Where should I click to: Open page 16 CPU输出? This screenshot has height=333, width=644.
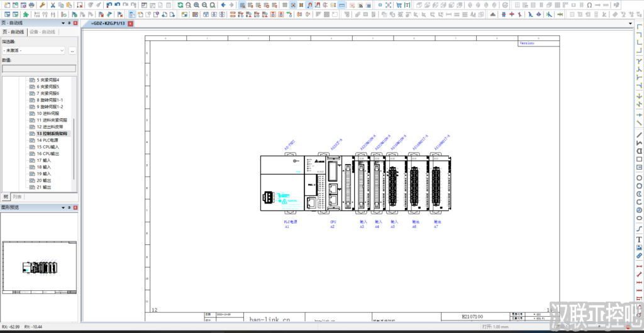(x=48, y=154)
